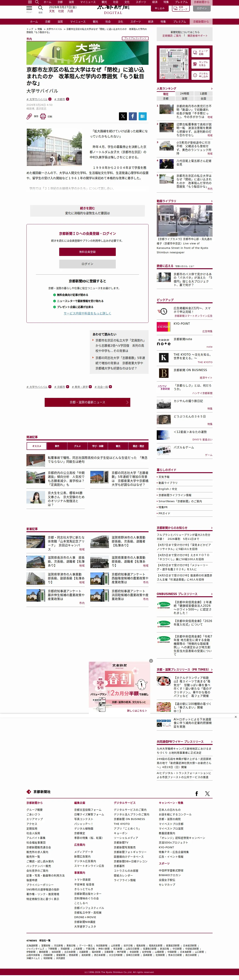Switch related articles to 事件 tab
Screen dimensions: 239x980
[57, 446]
